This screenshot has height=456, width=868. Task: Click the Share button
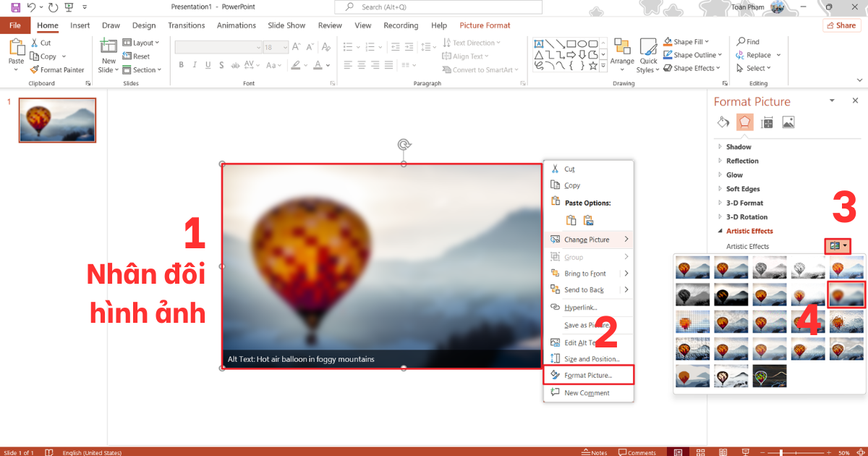(x=841, y=25)
